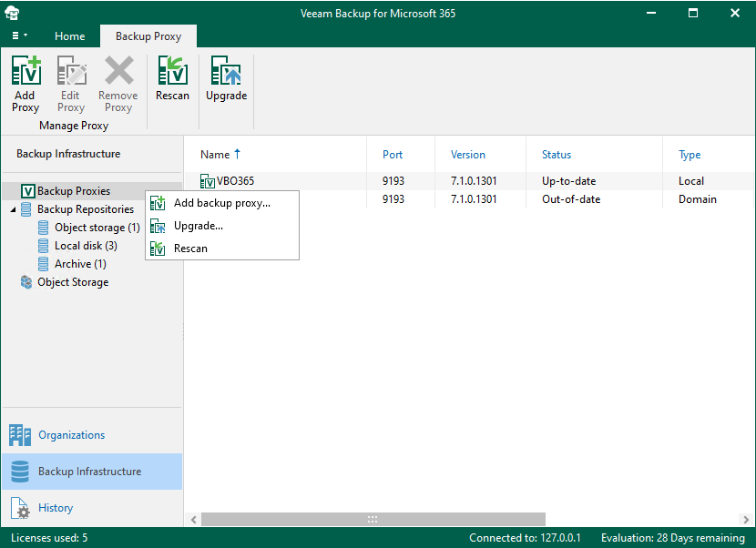Open the Organizations view
The image size is (756, 548).
tap(92, 435)
